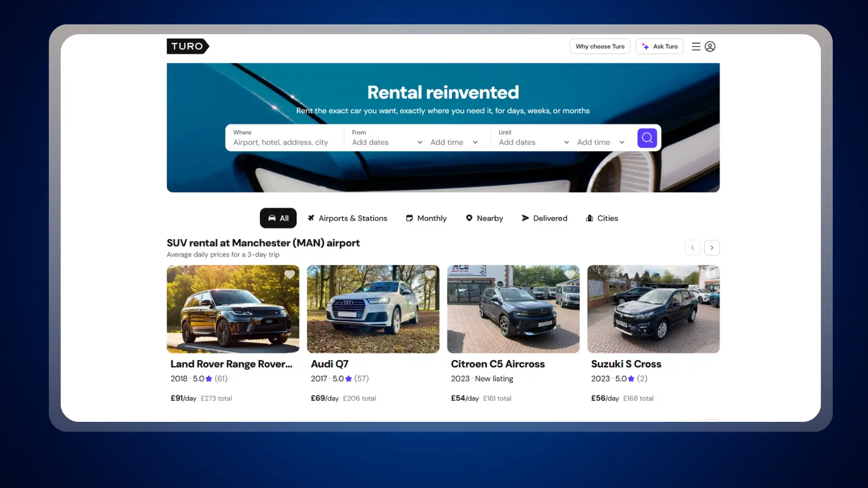Click the arrow icon beside Delivered

(x=525, y=218)
